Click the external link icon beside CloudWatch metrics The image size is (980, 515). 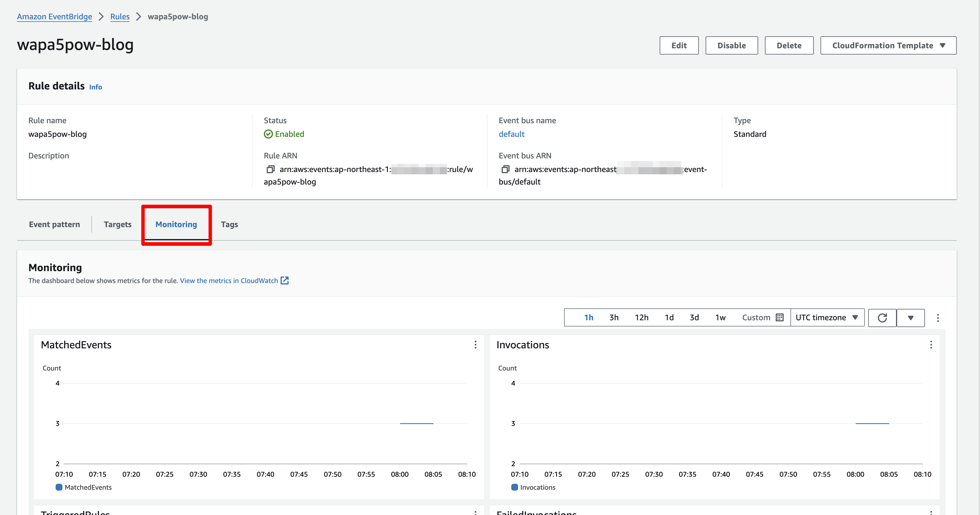coord(285,280)
